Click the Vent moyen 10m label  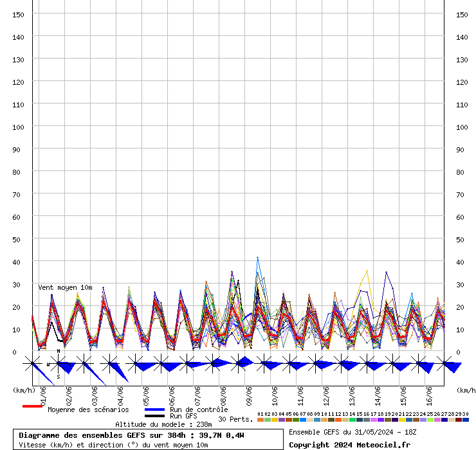(65, 287)
